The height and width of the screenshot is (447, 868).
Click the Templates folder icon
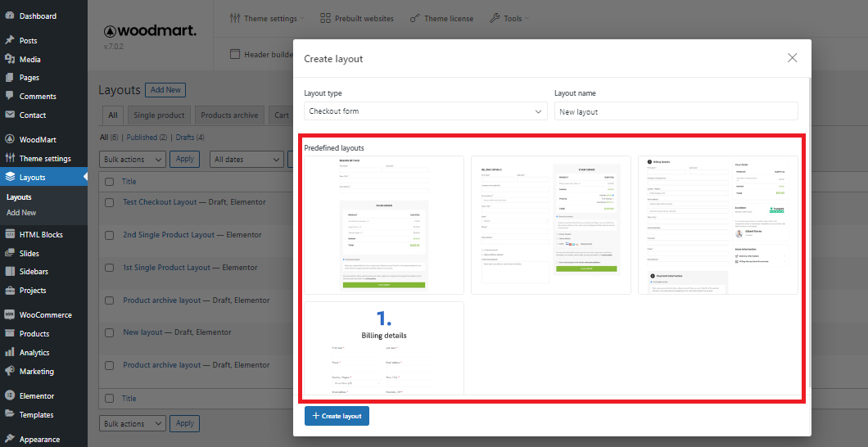(9, 414)
